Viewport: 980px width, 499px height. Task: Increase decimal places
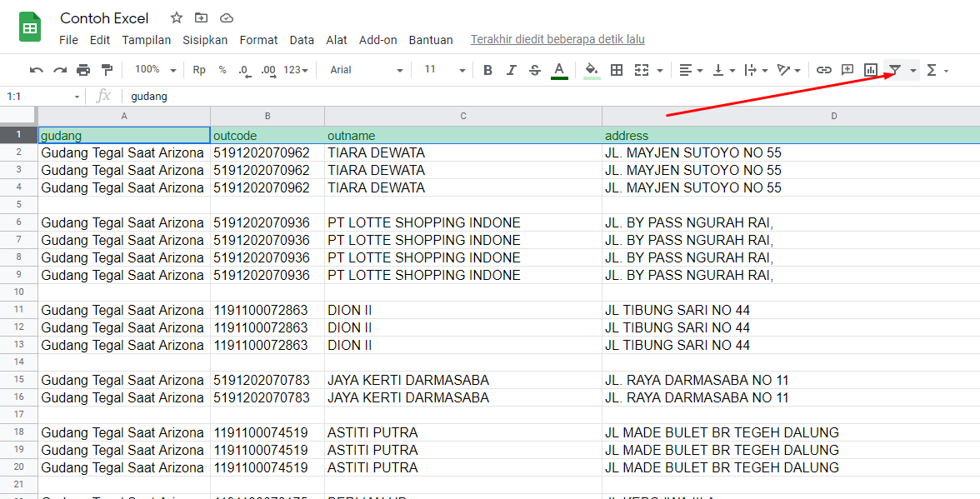(x=268, y=71)
